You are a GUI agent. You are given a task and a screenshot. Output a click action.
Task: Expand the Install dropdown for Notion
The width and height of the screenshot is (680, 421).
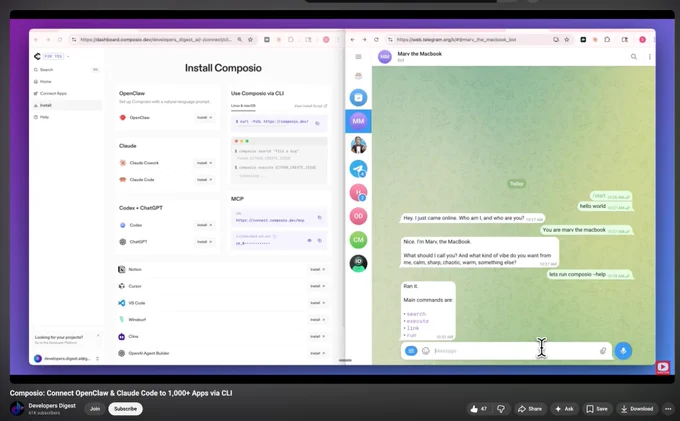pos(317,269)
